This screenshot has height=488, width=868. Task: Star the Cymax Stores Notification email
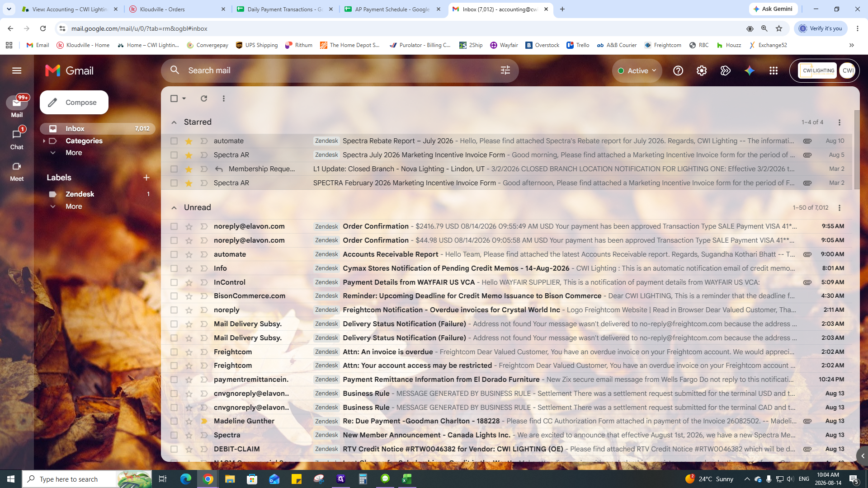click(189, 268)
